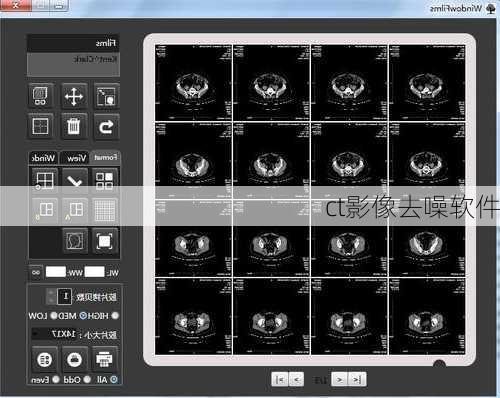Click the film copies number field
The height and width of the screenshot is (398, 500).
[64, 296]
